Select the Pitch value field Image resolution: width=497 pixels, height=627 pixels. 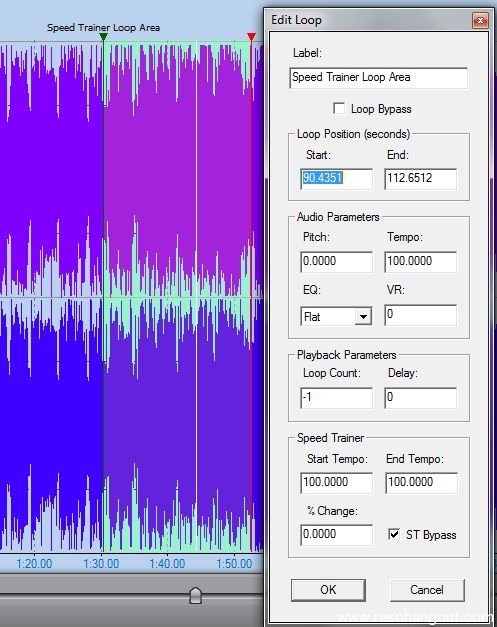coord(336,262)
